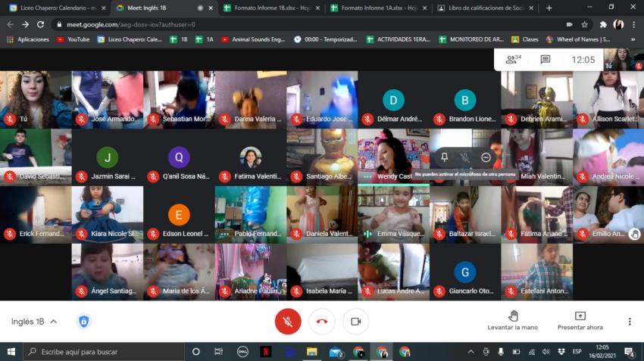This screenshot has height=361, width=644.
Task: Open the 1A bookmark
Action: pos(205,39)
